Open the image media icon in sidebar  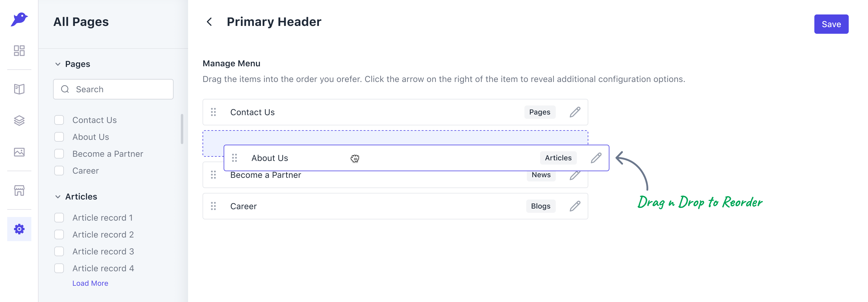tap(19, 152)
